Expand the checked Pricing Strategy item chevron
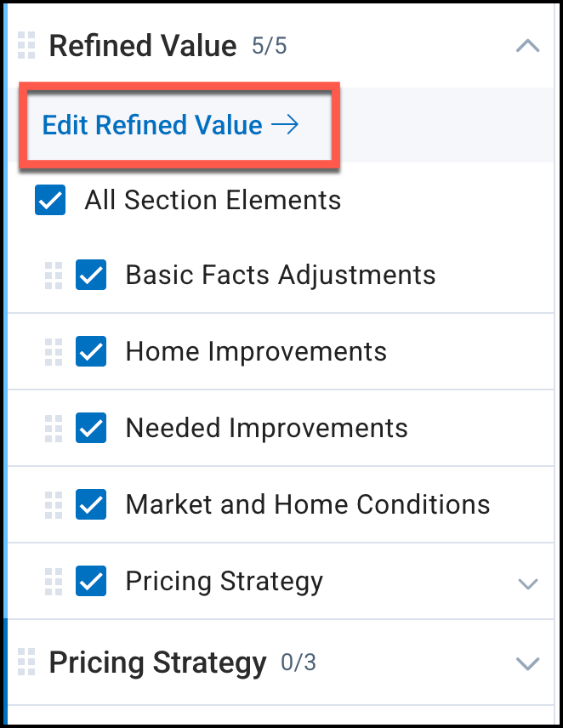The height and width of the screenshot is (728, 563). tap(528, 583)
